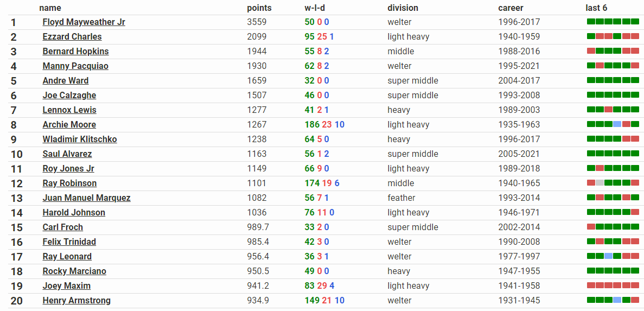Click the last 6 column header
644x311 pixels.
pyautogui.click(x=596, y=8)
